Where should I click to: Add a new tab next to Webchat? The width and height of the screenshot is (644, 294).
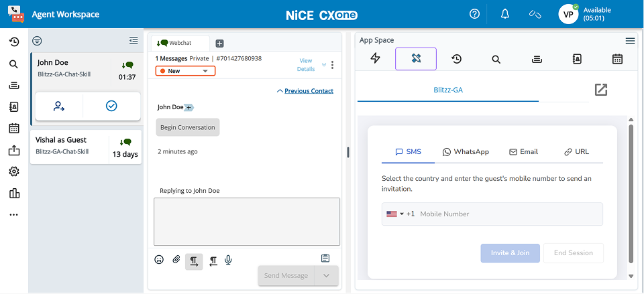(x=220, y=44)
